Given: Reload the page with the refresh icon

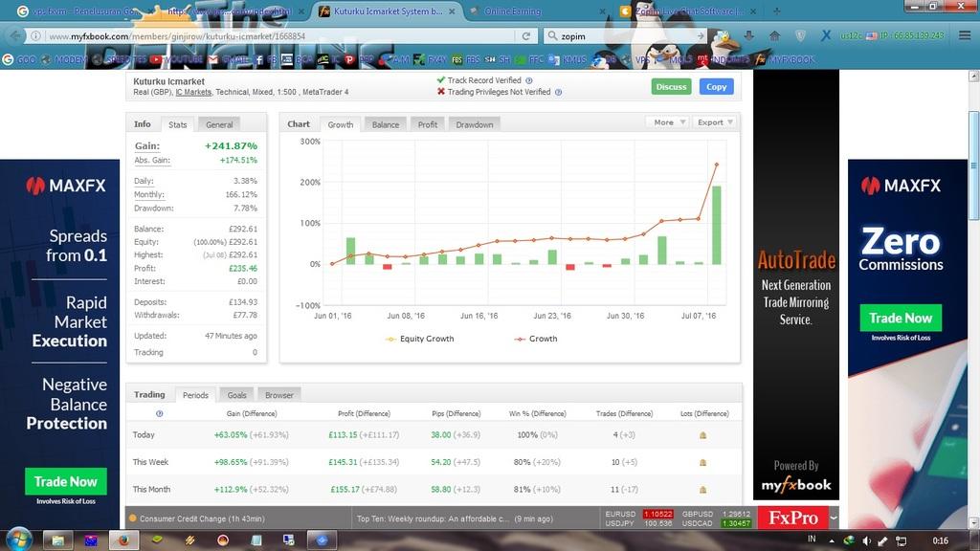Looking at the screenshot, I should click(x=526, y=36).
